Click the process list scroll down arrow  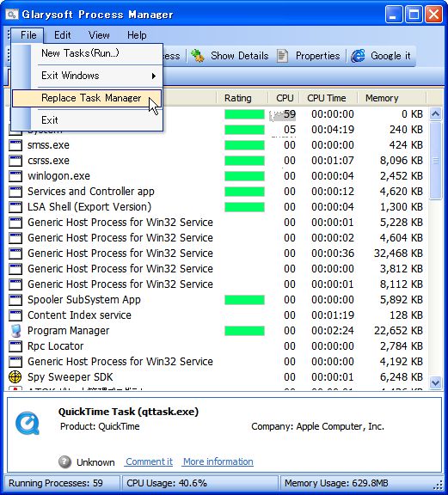[x=436, y=383]
